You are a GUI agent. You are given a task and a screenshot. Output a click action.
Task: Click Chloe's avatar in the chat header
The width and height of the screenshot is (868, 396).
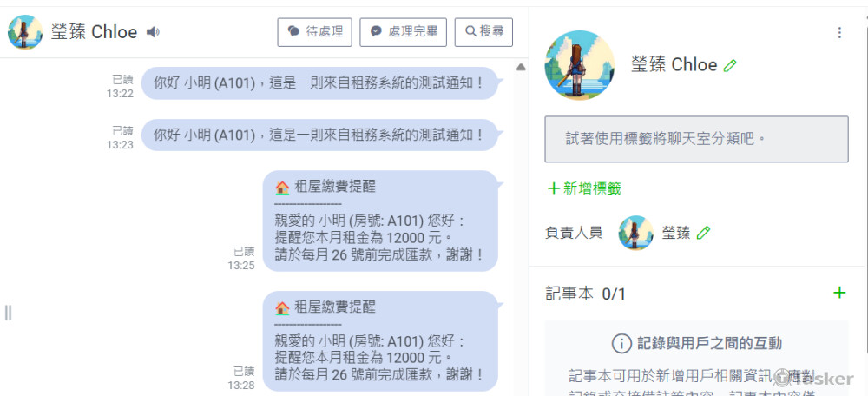(x=25, y=32)
